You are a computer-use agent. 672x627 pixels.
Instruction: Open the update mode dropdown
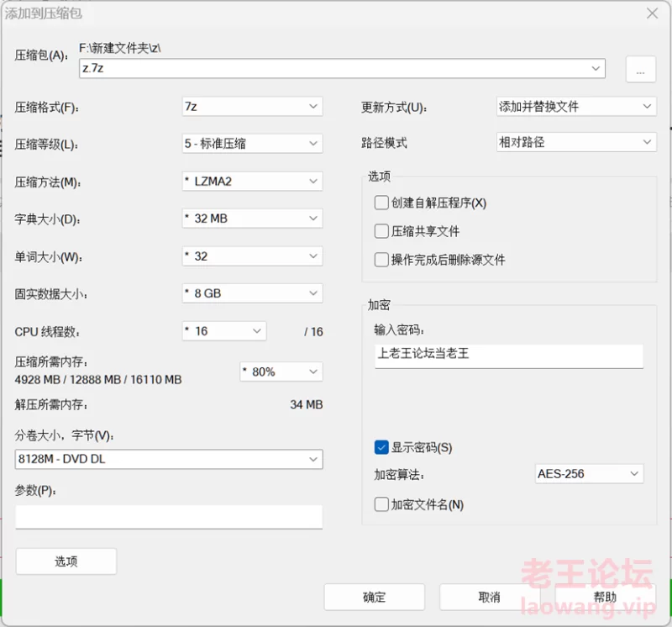[576, 107]
